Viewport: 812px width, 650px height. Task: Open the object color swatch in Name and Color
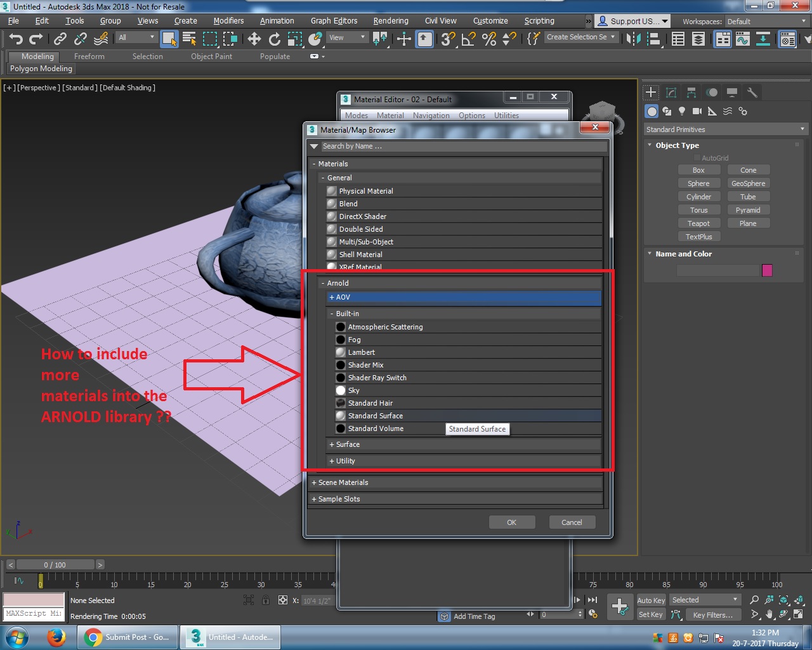pyautogui.click(x=767, y=270)
